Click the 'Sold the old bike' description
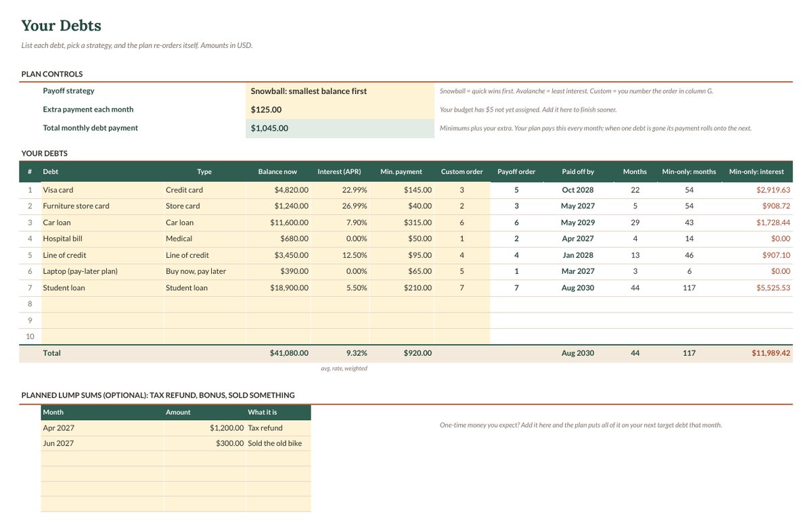This screenshot has height=531, width=812. coord(278,444)
